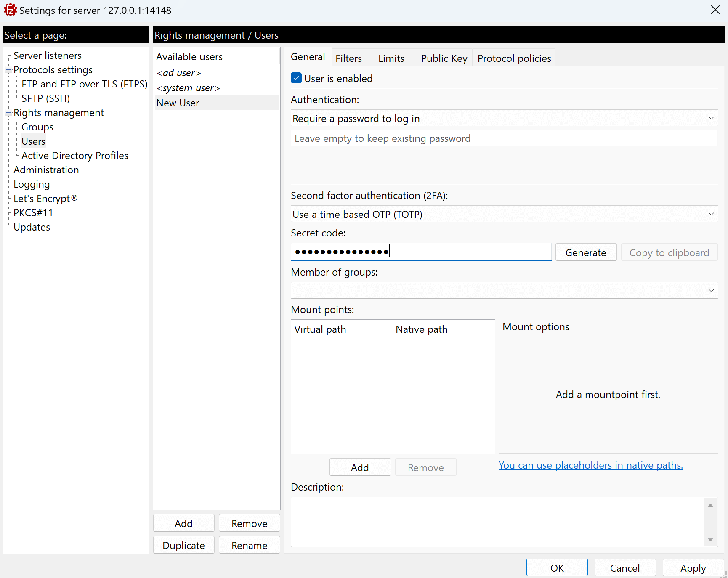The height and width of the screenshot is (578, 728).
Task: Close the server settings dialog window
Action: (715, 10)
